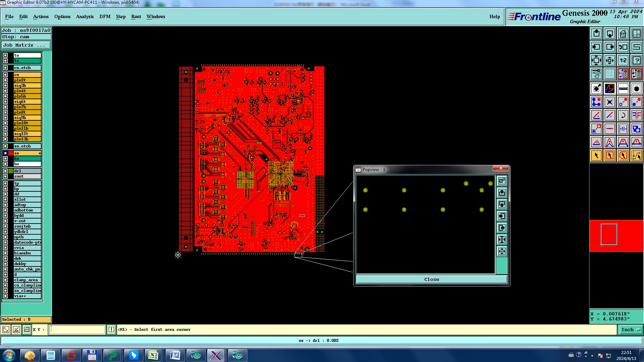Screen dimensions: 644x362
Task: Open the Rout menu
Action: click(x=136, y=16)
